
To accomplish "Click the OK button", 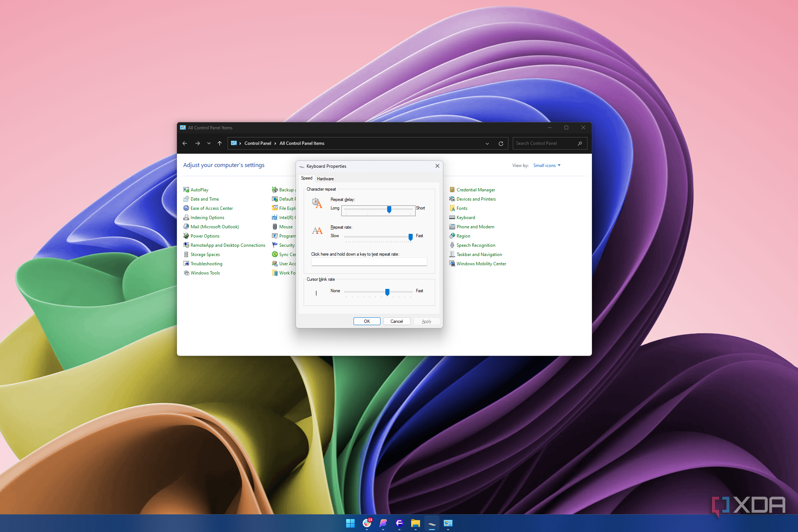I will [x=367, y=321].
